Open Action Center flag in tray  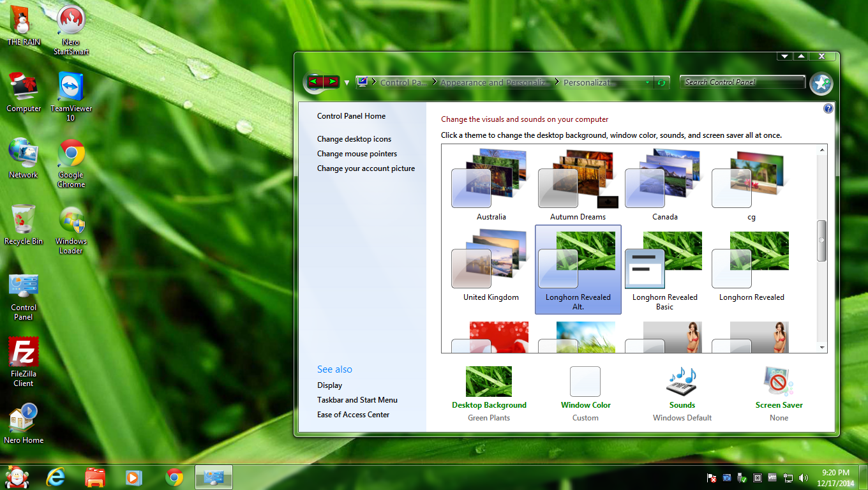pos(712,477)
